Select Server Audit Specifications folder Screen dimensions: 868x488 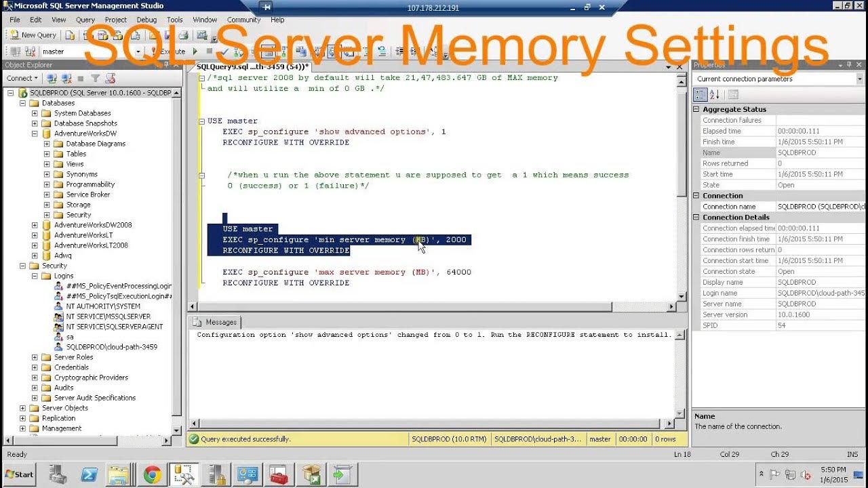pyautogui.click(x=95, y=398)
